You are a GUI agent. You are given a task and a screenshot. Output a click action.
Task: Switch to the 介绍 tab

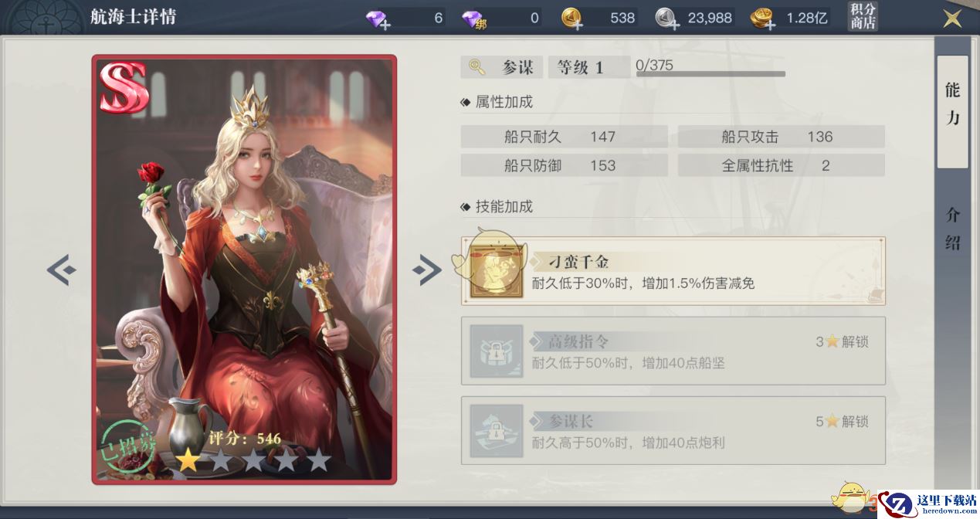pyautogui.click(x=952, y=229)
